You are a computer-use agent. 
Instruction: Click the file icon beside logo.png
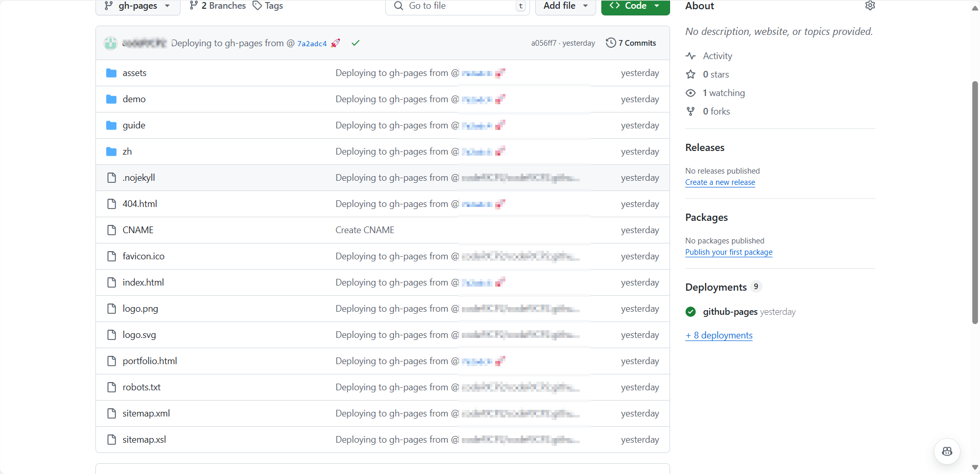[111, 309]
